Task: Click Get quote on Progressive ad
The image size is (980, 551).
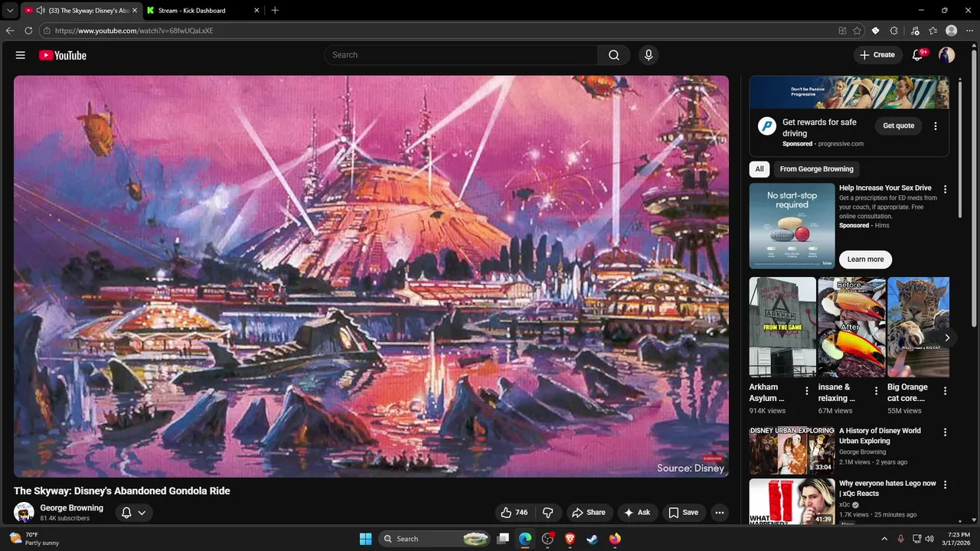Action: tap(898, 126)
